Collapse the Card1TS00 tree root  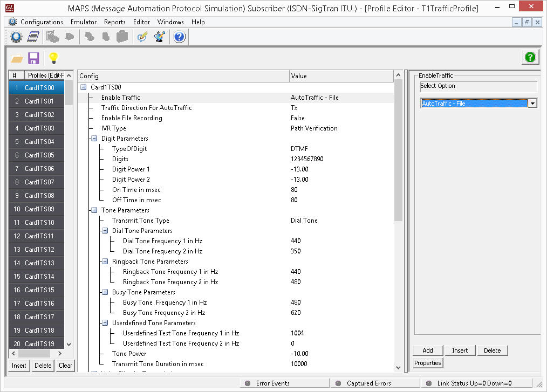[83, 87]
